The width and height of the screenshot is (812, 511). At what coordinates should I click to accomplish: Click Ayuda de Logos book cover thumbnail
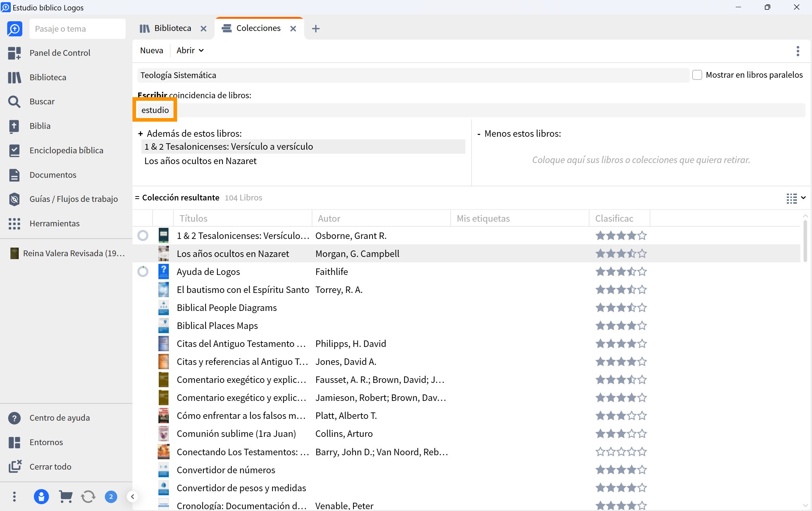click(x=163, y=272)
